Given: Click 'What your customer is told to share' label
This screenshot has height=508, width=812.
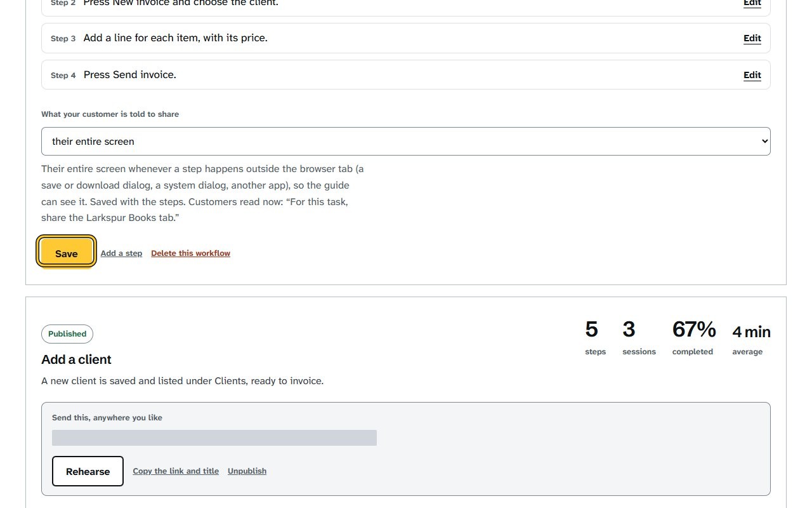Looking at the screenshot, I should [110, 114].
